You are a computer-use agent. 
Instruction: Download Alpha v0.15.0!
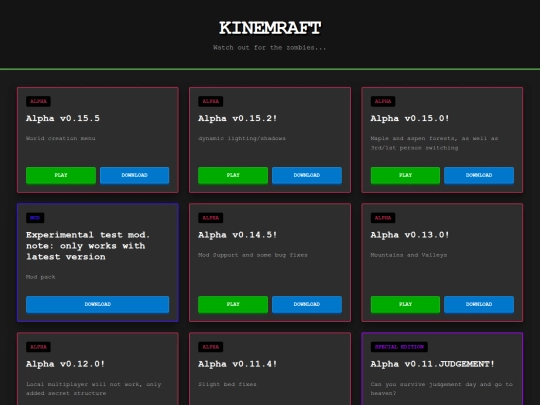pos(479,175)
